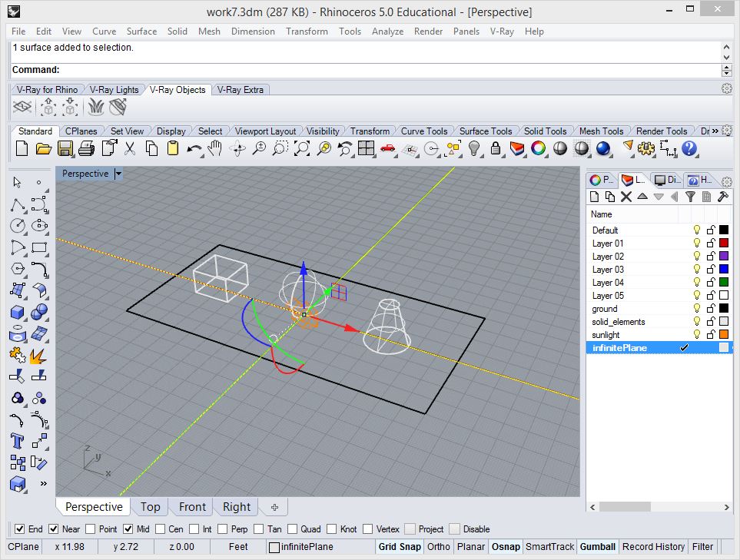740x560 pixels.
Task: Select the Circle tool in sidebar
Action: click(18, 226)
